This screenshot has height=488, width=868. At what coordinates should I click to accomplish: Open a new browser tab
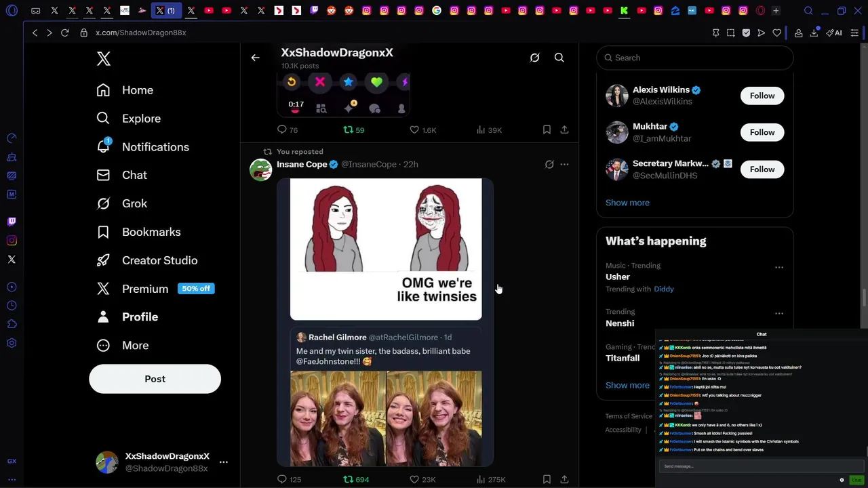[776, 11]
